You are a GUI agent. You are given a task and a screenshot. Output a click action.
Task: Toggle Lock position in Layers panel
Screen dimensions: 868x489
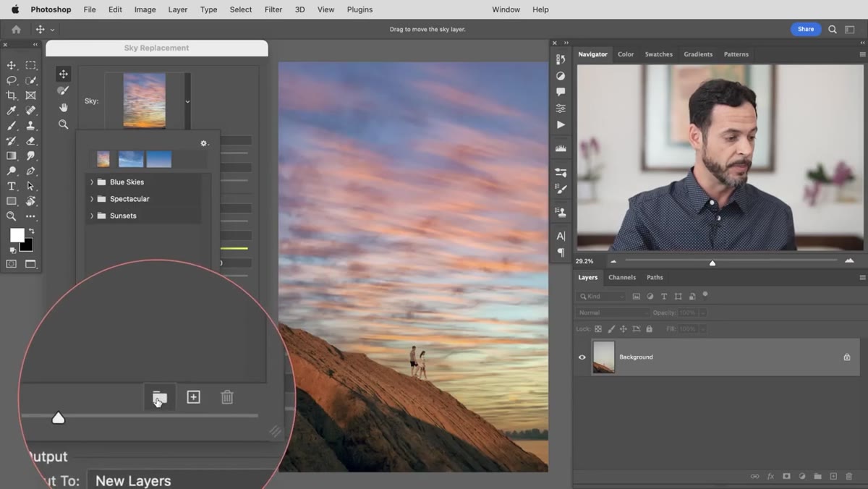pos(624,329)
